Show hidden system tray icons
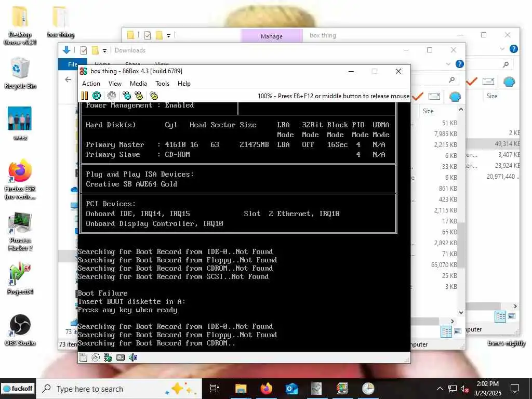 point(440,389)
